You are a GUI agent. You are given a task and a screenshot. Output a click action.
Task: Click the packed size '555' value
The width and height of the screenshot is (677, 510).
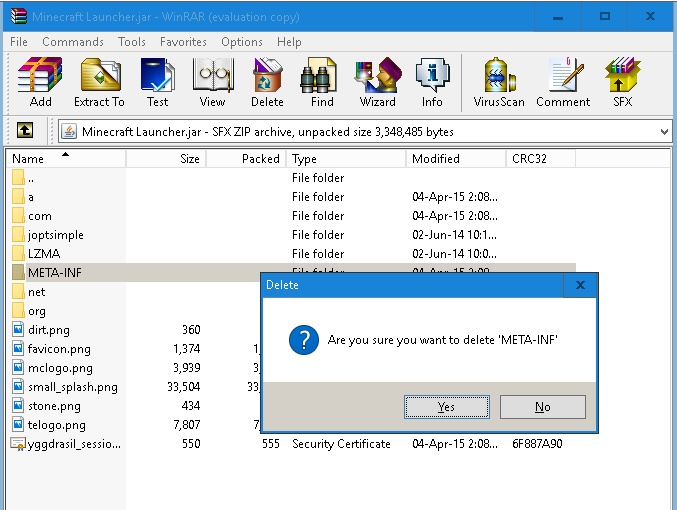271,443
